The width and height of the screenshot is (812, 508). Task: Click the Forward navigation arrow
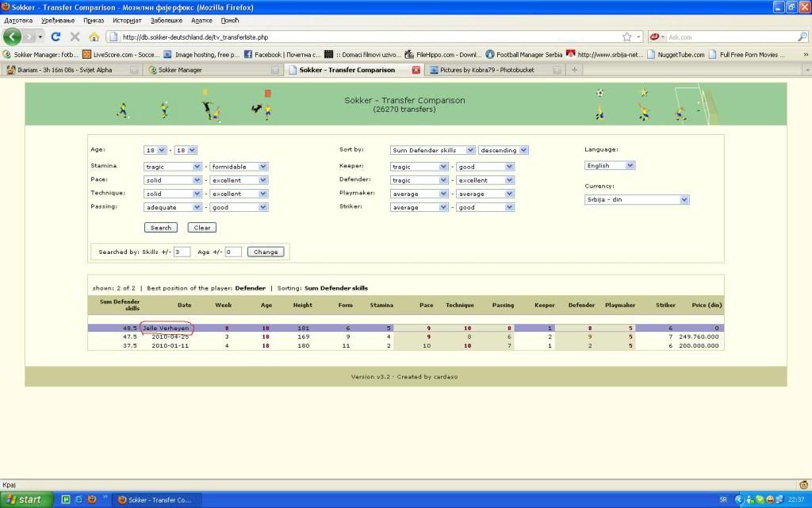[29, 37]
